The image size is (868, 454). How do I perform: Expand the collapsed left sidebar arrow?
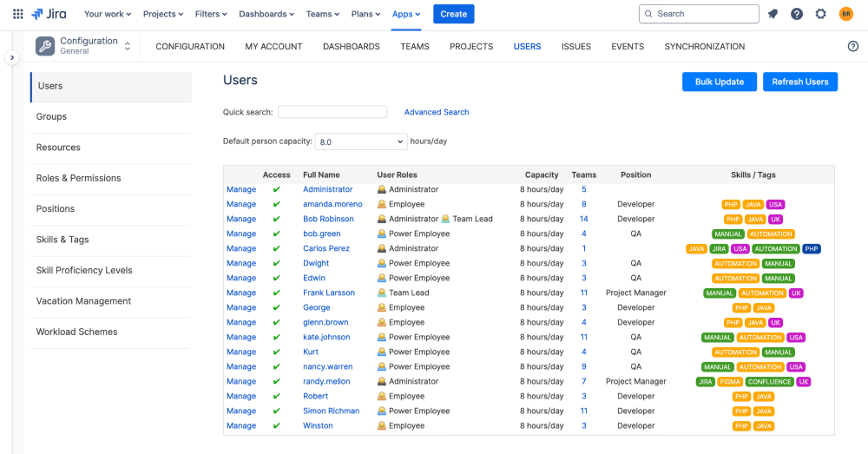12,57
